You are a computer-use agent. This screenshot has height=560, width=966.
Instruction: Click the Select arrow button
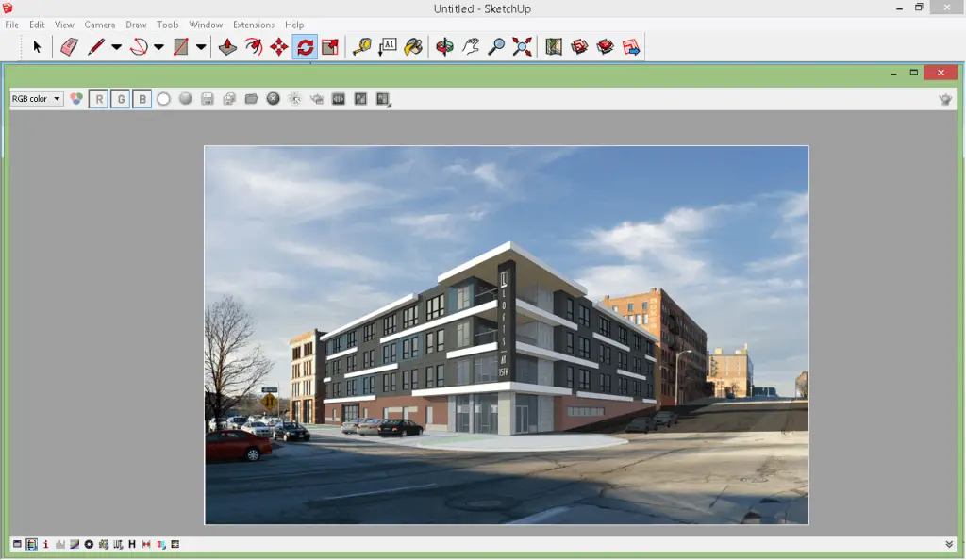pyautogui.click(x=37, y=45)
